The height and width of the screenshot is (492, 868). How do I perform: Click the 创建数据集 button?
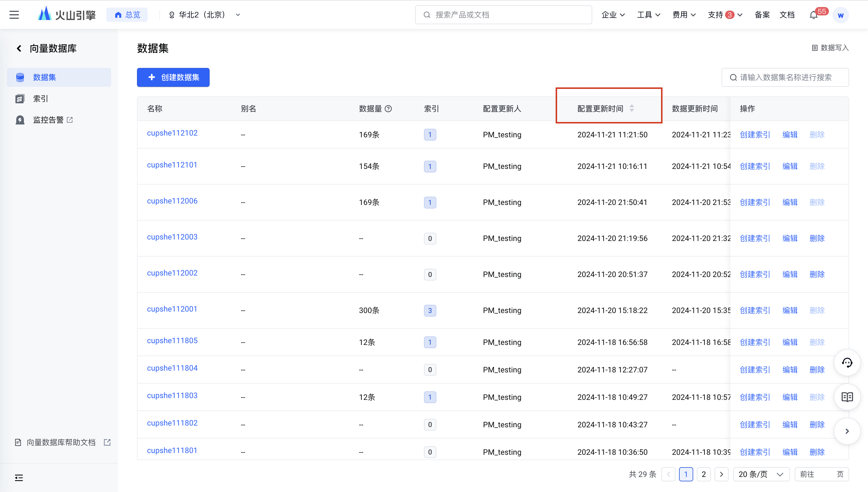pos(173,77)
